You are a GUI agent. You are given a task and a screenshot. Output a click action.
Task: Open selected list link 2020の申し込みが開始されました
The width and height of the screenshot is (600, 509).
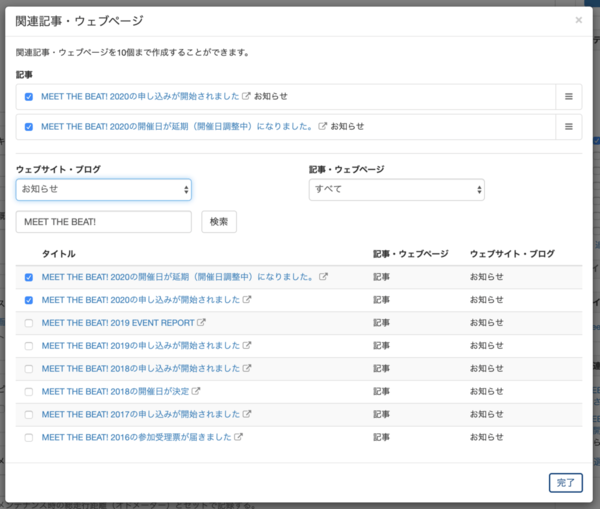click(140, 96)
